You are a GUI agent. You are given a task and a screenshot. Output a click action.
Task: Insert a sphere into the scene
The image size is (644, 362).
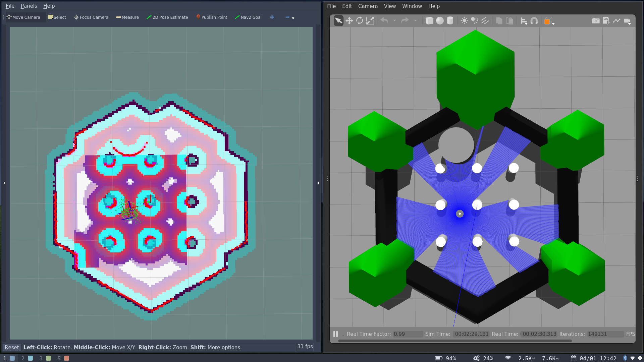(440, 20)
